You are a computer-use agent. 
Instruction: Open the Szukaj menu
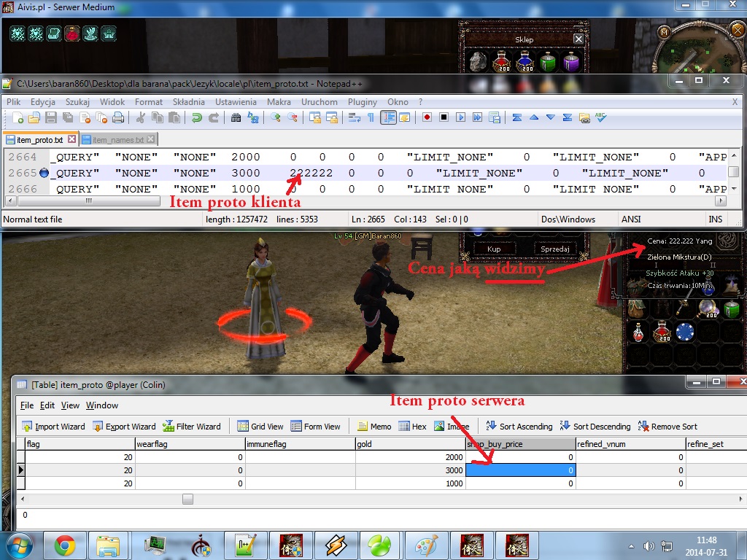(77, 102)
